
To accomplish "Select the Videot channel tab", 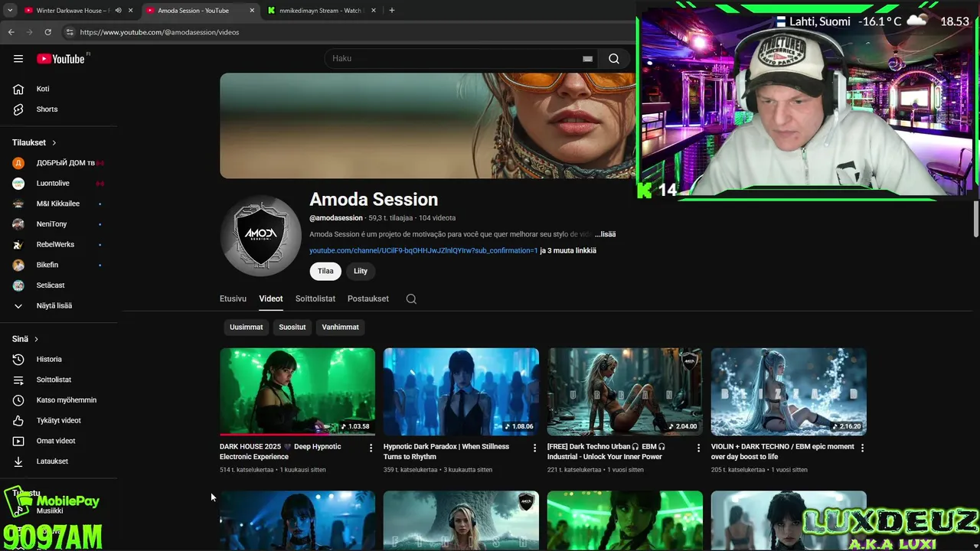I will pyautogui.click(x=271, y=299).
